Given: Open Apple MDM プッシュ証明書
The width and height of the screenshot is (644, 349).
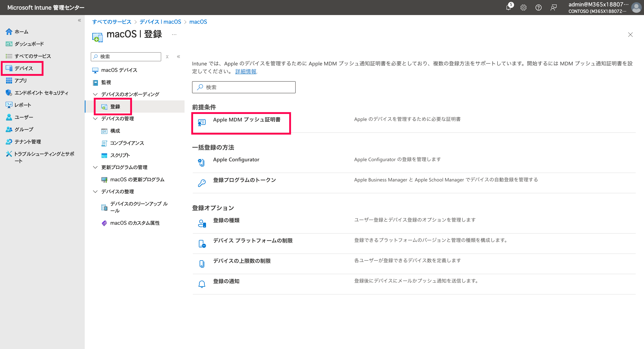Looking at the screenshot, I should (x=246, y=120).
